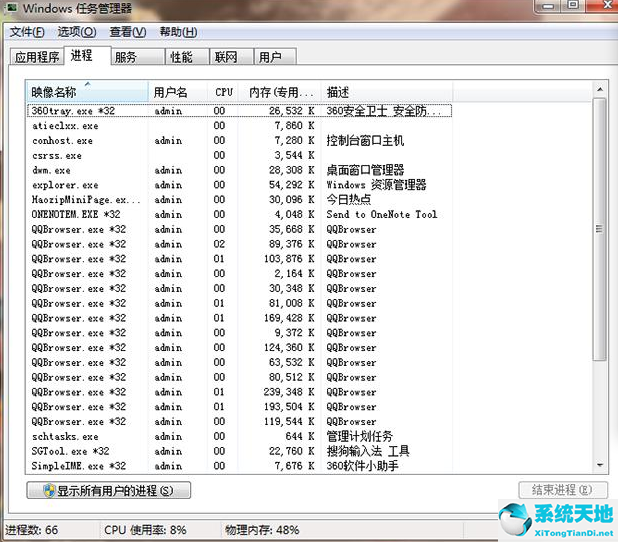Click the Task Manager title bar icon
Viewport: 618px width, 542px height.
pyautogui.click(x=12, y=7)
